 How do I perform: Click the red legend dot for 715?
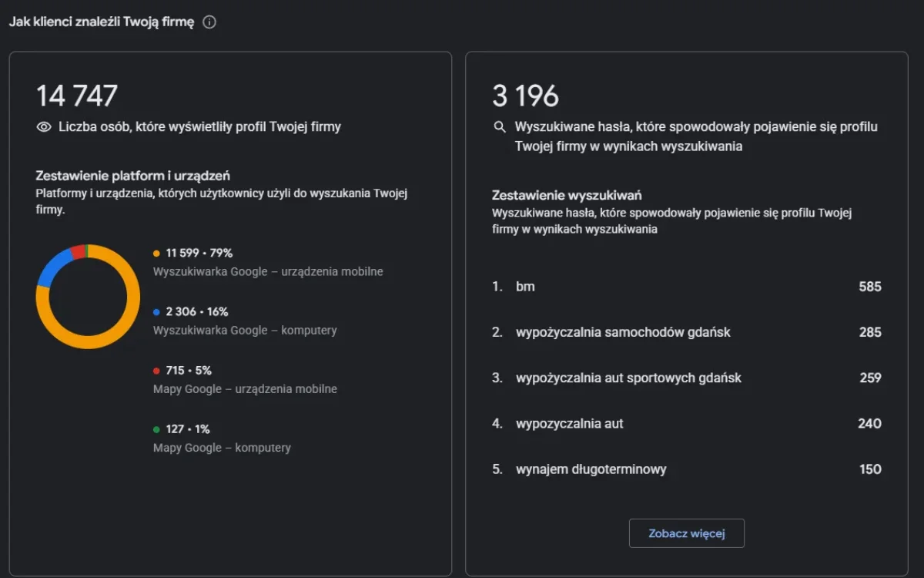coord(156,371)
